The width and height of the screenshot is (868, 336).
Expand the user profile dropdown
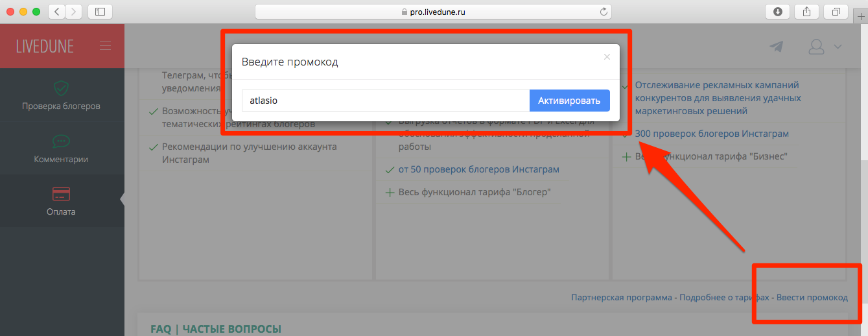pyautogui.click(x=824, y=47)
